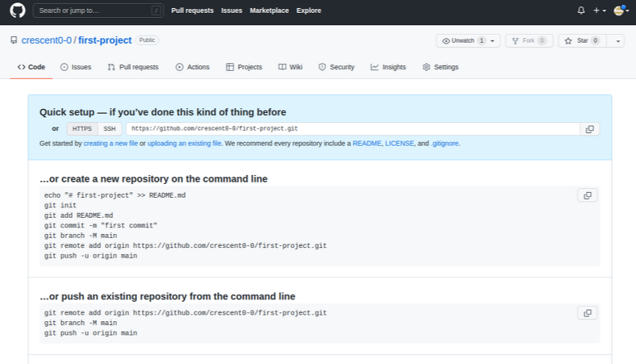Copy the push existing repository commands

point(588,313)
